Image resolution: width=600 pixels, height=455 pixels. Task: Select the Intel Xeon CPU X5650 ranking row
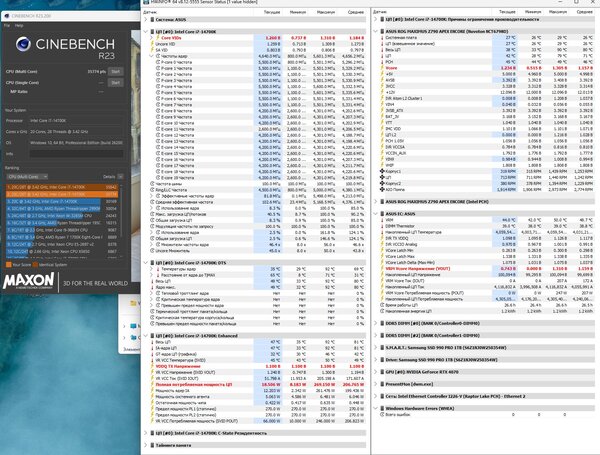[62, 251]
